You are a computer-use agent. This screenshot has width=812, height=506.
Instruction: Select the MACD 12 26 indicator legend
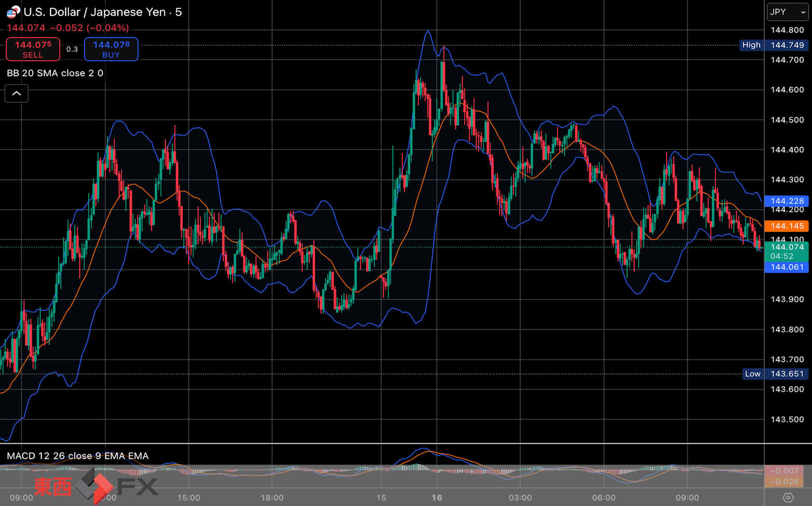77,456
